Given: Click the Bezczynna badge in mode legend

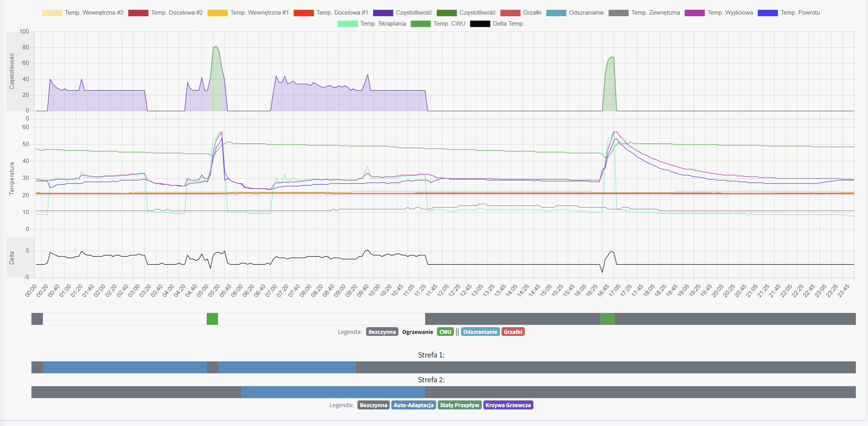Looking at the screenshot, I should 382,332.
